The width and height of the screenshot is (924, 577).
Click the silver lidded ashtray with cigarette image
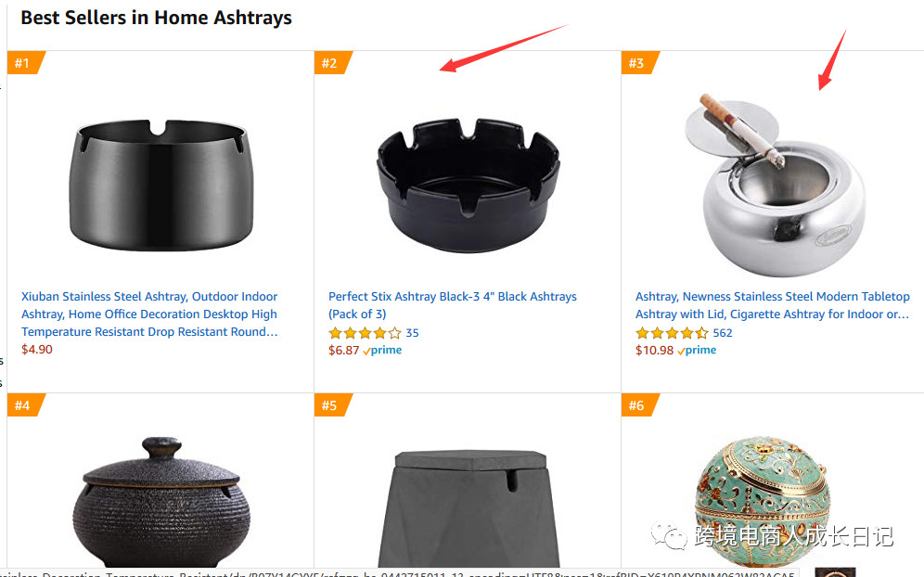(775, 186)
